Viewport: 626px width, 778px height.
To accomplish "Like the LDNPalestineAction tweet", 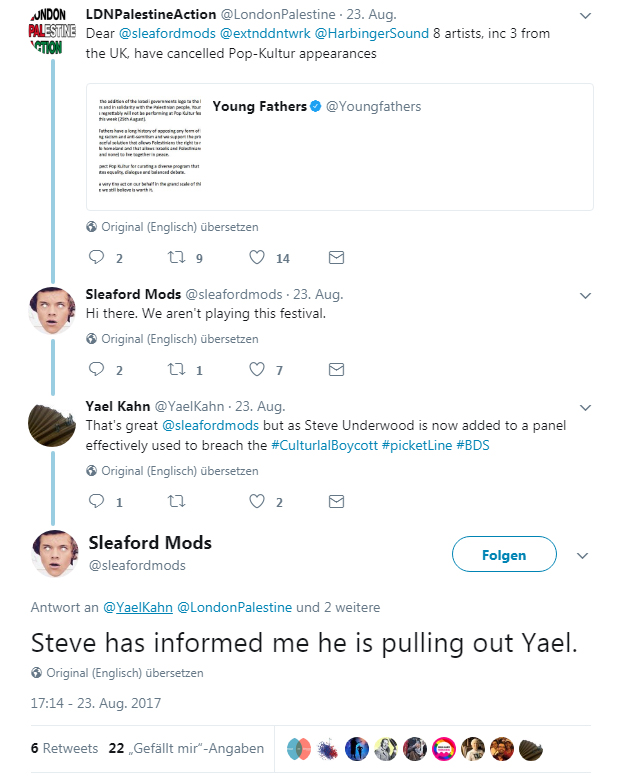I will (x=257, y=257).
